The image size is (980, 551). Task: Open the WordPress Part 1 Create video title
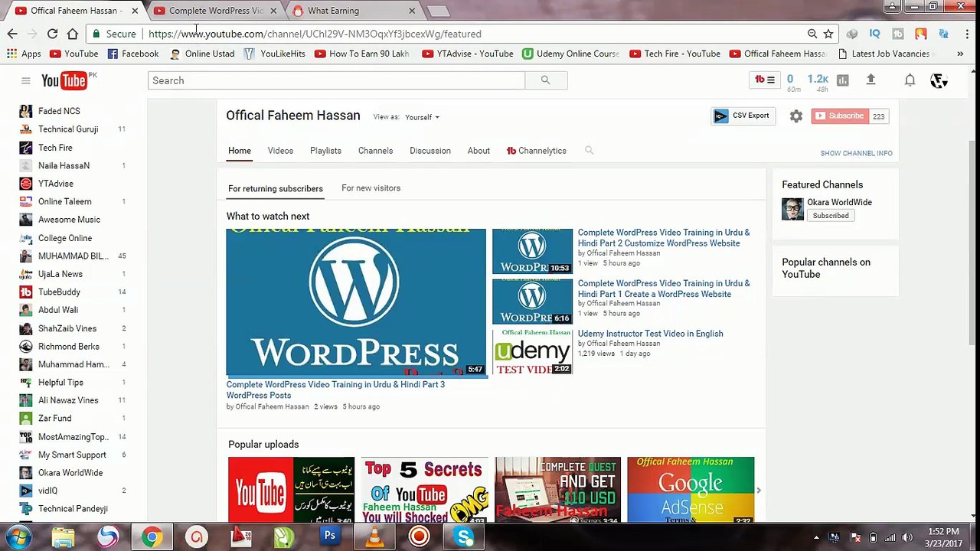(663, 289)
